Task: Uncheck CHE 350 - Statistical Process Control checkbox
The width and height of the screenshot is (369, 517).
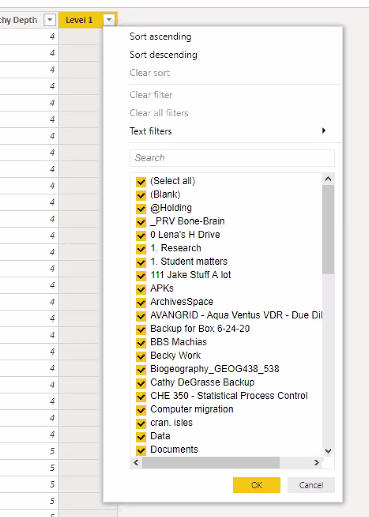Action: click(x=141, y=396)
